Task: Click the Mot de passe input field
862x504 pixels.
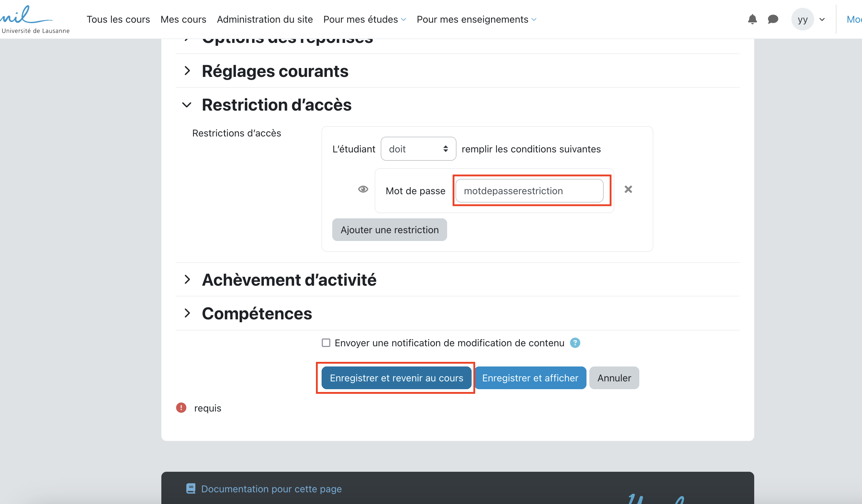Action: tap(529, 191)
